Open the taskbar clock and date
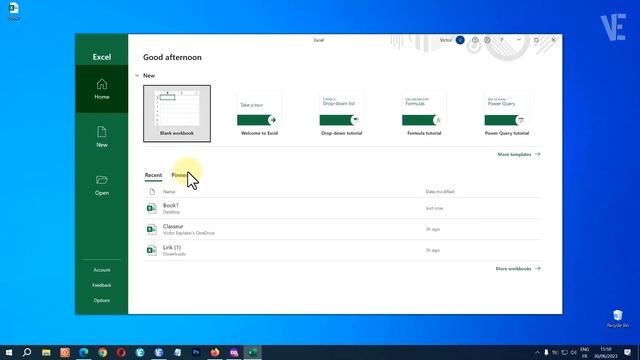 pyautogui.click(x=606, y=352)
